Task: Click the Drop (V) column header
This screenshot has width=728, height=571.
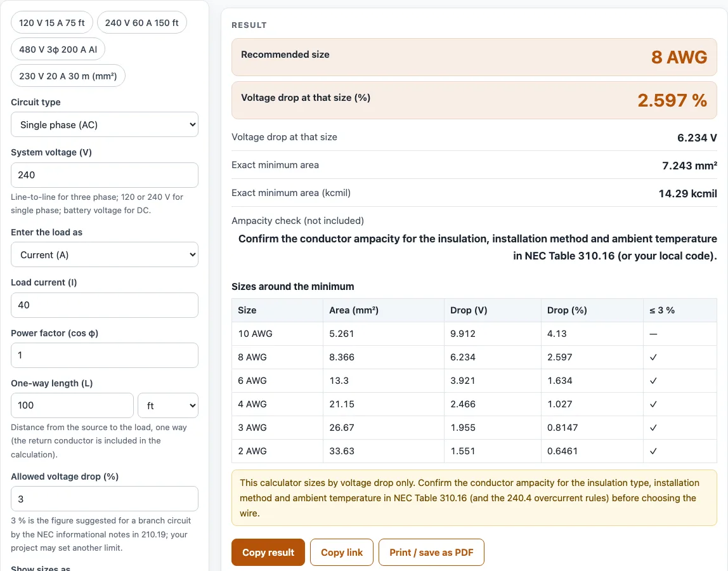Action: point(493,310)
